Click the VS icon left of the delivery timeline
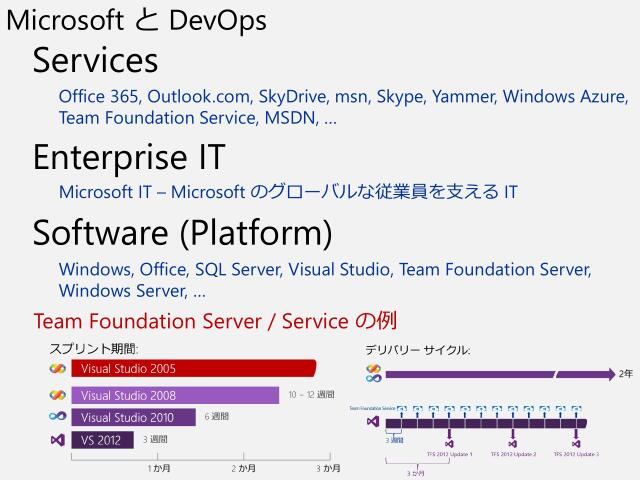The width and height of the screenshot is (640, 480). (x=374, y=421)
